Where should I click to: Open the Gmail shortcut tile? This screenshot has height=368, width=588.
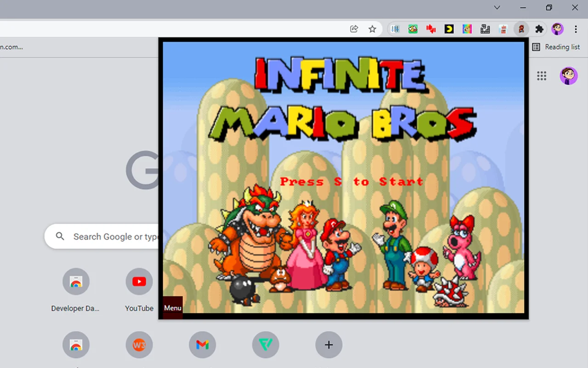pyautogui.click(x=202, y=345)
